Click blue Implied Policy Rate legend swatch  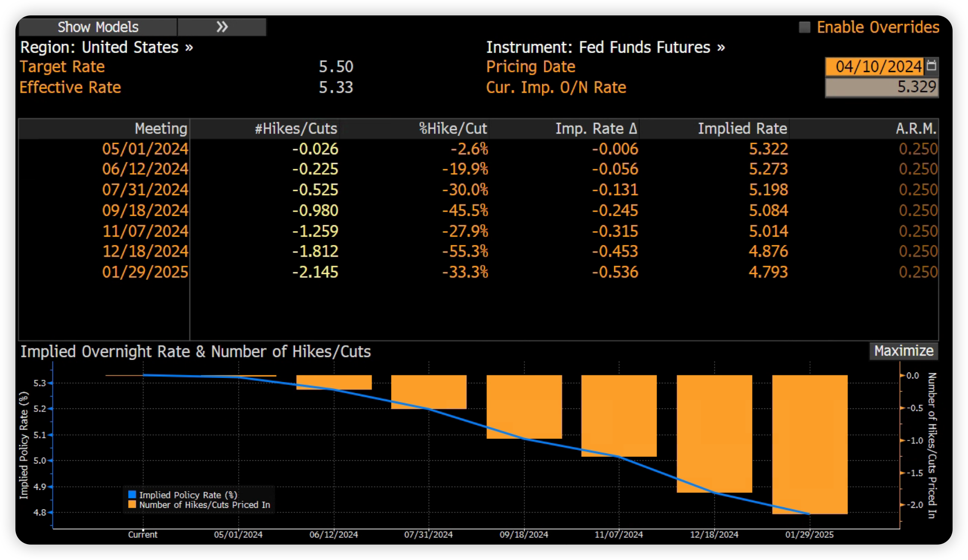(132, 494)
